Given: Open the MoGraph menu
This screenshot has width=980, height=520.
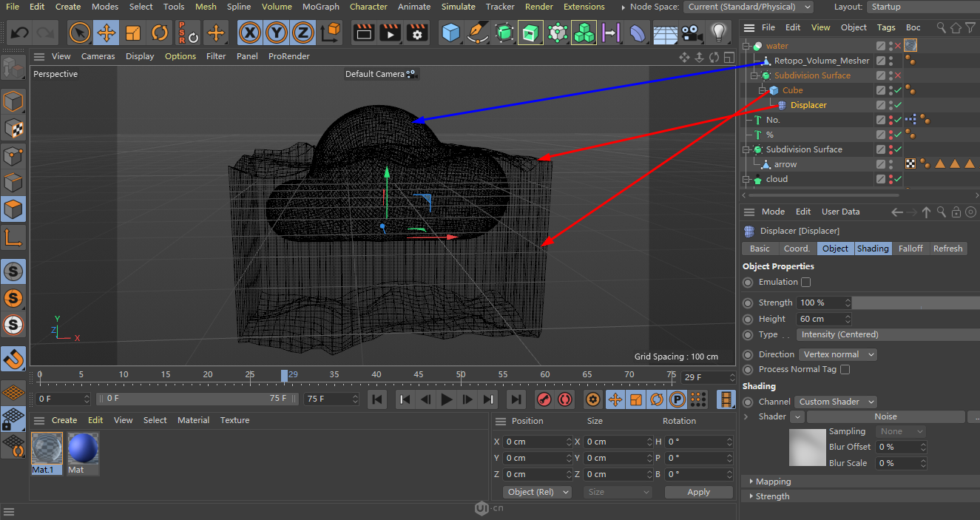Looking at the screenshot, I should tap(320, 7).
